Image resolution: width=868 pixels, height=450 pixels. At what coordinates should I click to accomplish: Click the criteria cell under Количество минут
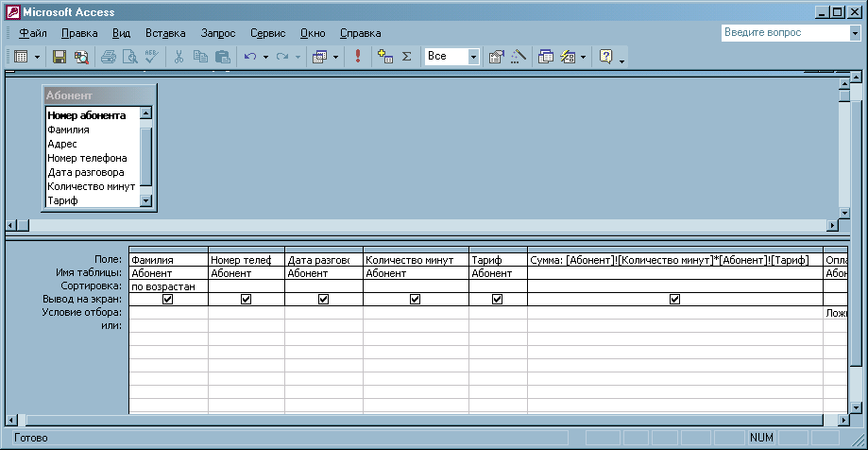coord(416,313)
